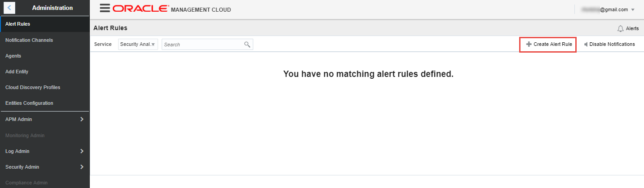This screenshot has width=644, height=188.
Task: Go to Agents in the sidebar
Action: [x=45, y=56]
